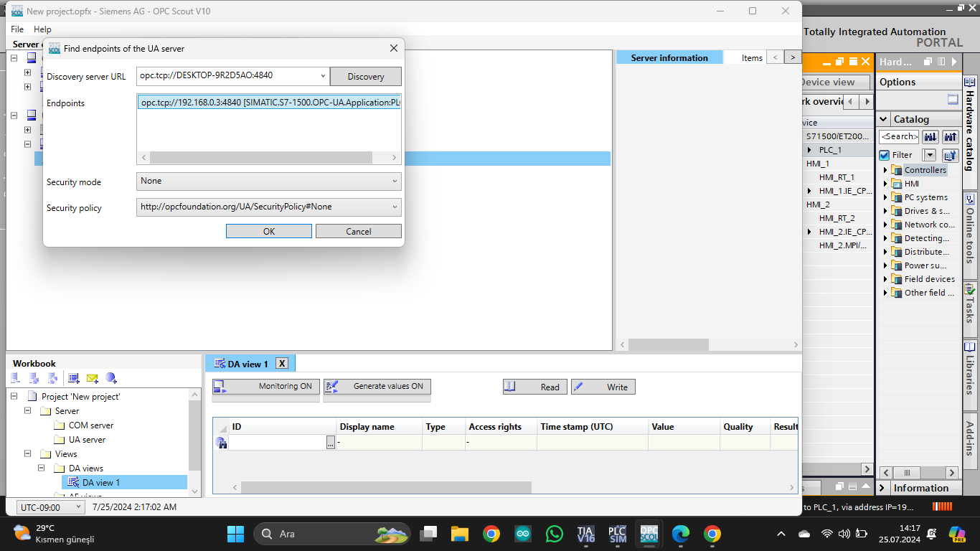The image size is (980, 551).
Task: Click the third server icon in Workbook toolbar
Action: pyautogui.click(x=52, y=378)
